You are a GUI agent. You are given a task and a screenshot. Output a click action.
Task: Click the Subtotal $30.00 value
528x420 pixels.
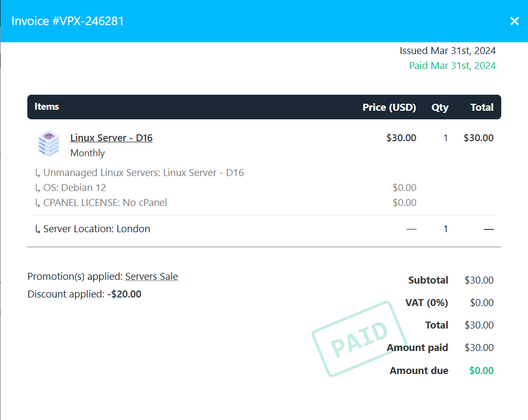click(x=479, y=280)
